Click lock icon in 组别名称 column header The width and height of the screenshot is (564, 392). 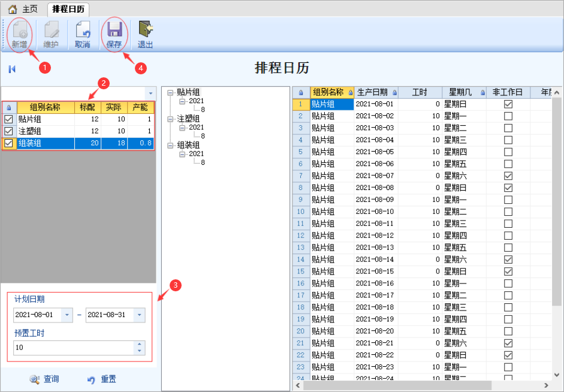pos(351,93)
